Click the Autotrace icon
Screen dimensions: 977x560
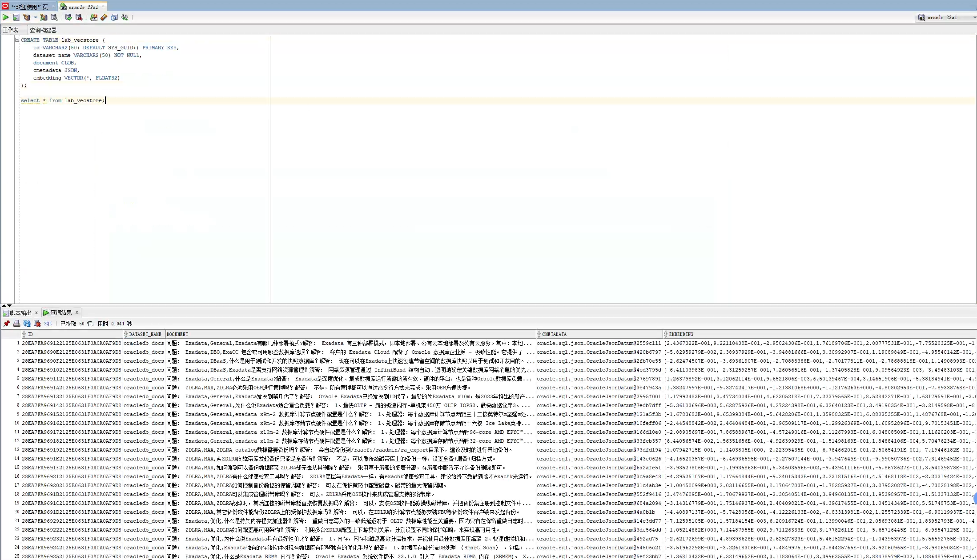pyautogui.click(x=44, y=17)
